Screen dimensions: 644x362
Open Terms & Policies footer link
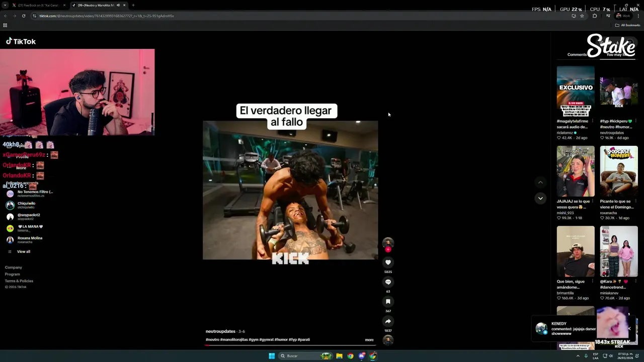pos(19,281)
